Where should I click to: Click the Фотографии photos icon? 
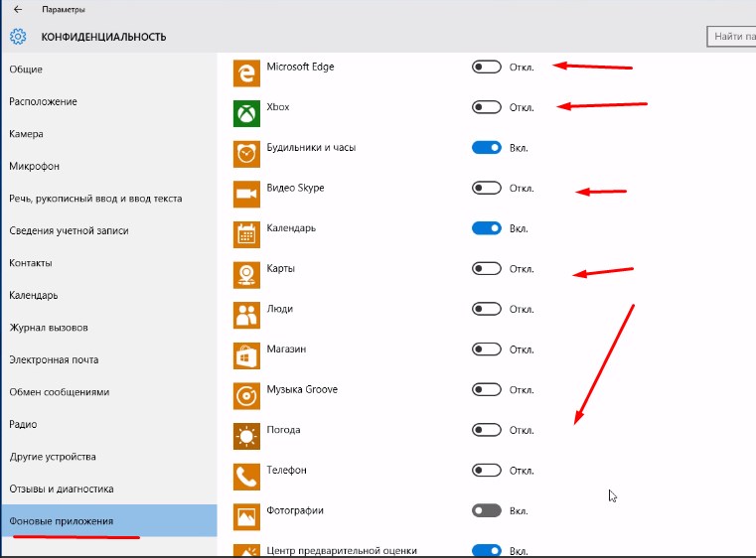pos(246,517)
